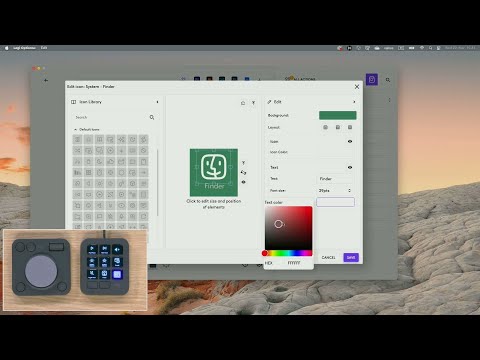Click the Y-shaped icon beside the home icon

click(x=253, y=103)
